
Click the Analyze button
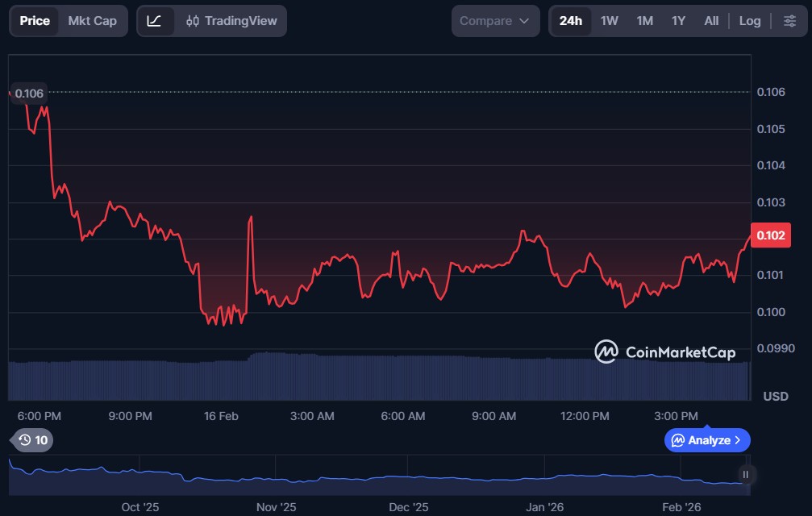[707, 440]
